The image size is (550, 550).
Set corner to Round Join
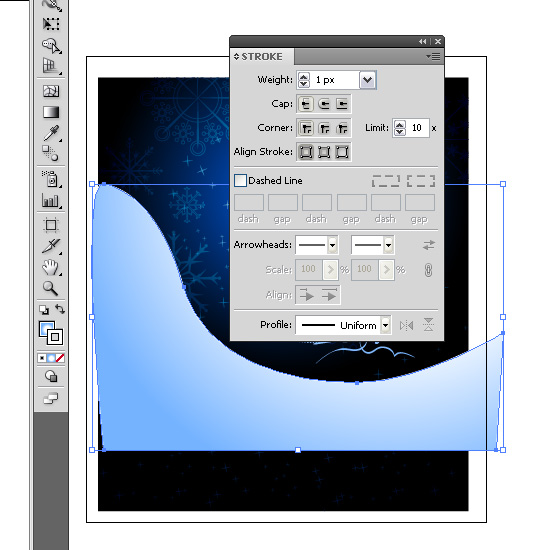(324, 128)
